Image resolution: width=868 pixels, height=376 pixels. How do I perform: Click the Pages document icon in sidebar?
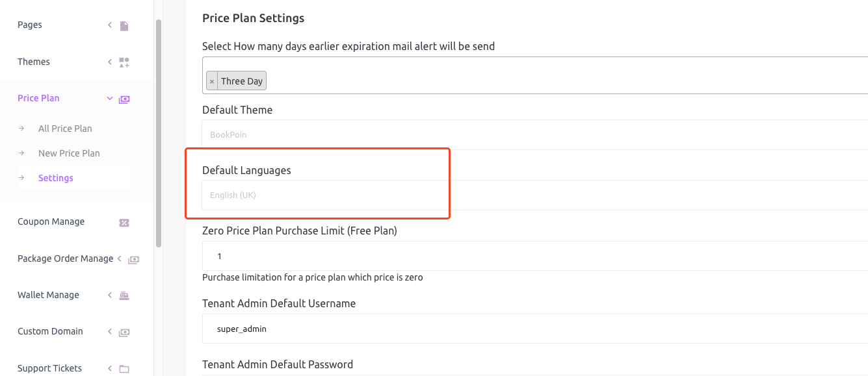click(124, 26)
